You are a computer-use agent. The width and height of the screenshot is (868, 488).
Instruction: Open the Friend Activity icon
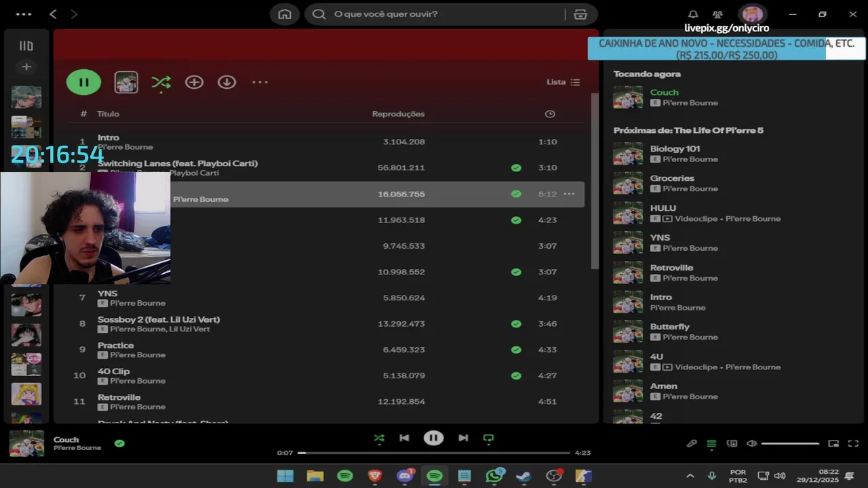click(x=717, y=14)
